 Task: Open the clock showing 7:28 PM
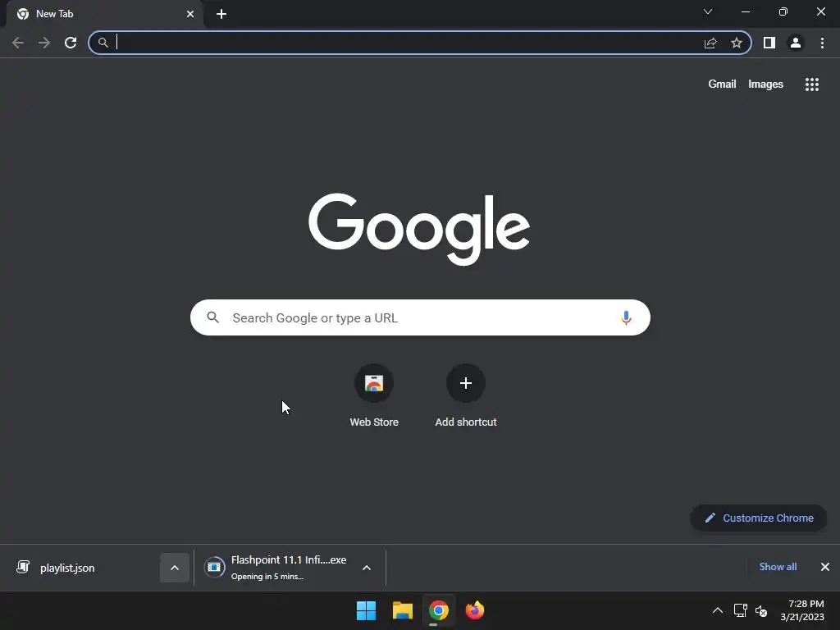point(802,610)
